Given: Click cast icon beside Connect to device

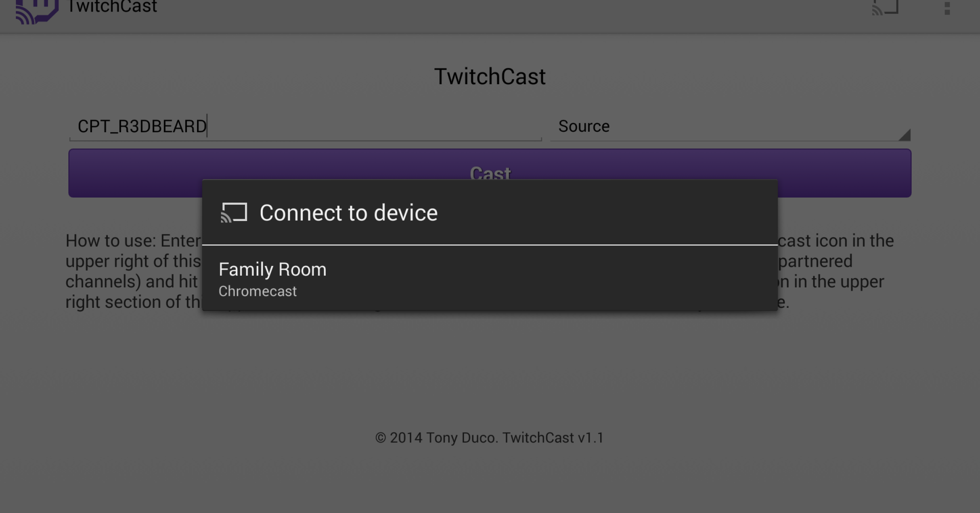Looking at the screenshot, I should pos(234,212).
